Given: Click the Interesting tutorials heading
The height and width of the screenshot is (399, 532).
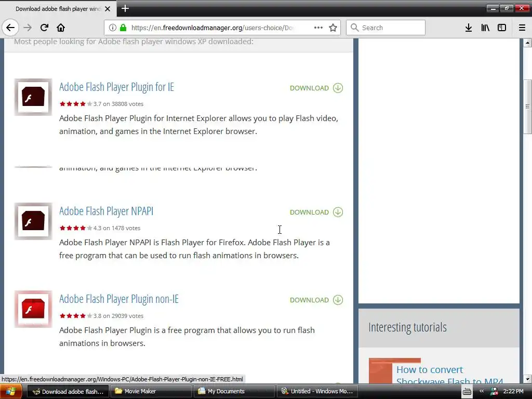Looking at the screenshot, I should click(407, 327).
